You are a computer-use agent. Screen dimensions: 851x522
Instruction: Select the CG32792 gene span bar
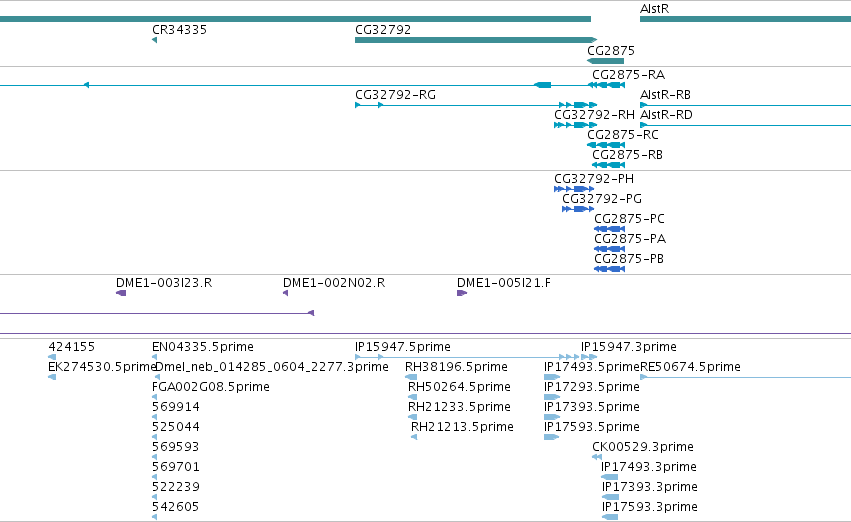[476, 40]
